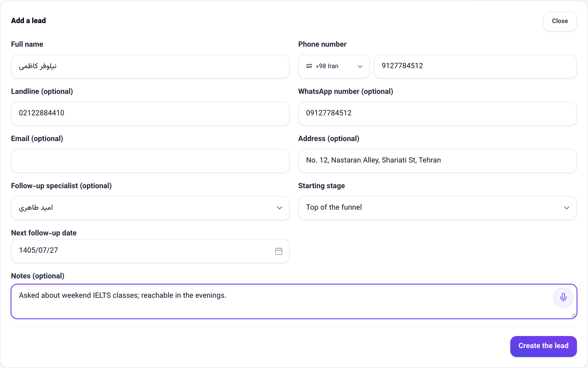This screenshot has width=588, height=368.
Task: Grab the Notes textarea resize handle
Action: pos(574,315)
